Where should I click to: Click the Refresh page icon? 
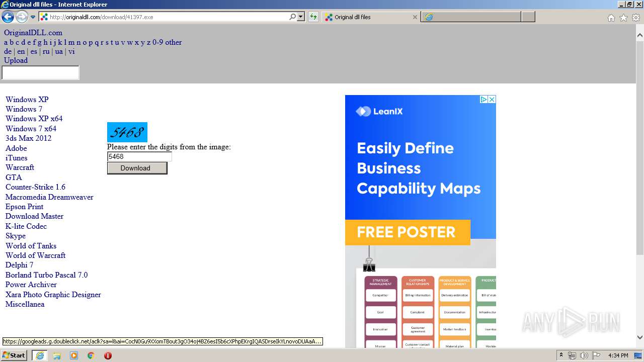click(313, 17)
